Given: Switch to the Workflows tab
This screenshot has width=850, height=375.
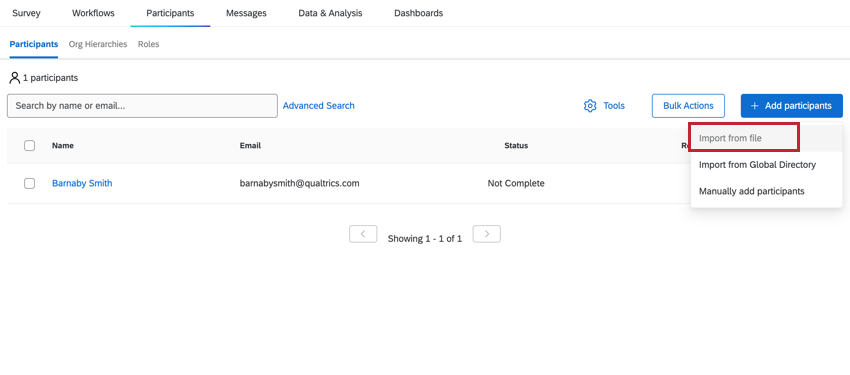Looking at the screenshot, I should [x=93, y=14].
